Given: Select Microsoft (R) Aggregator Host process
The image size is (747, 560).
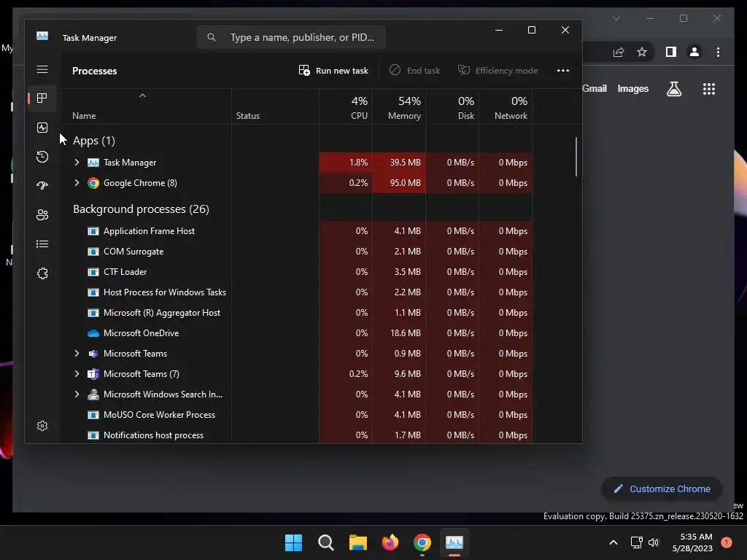Looking at the screenshot, I should [x=295, y=313].
